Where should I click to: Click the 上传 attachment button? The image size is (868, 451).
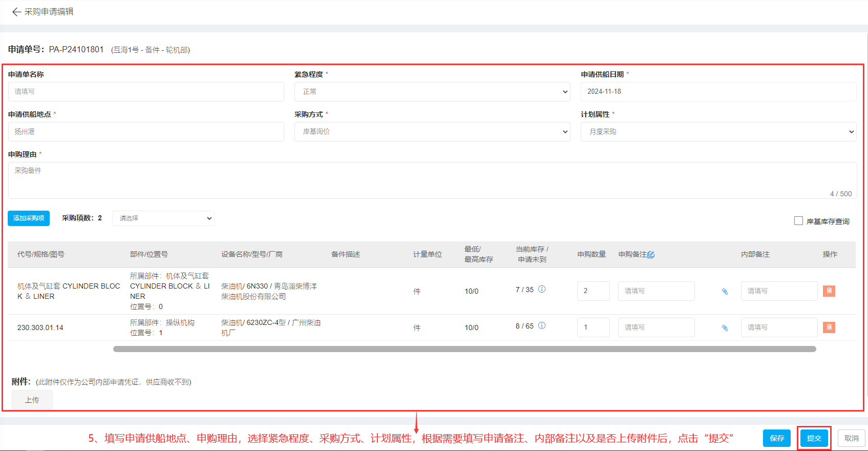coord(32,400)
